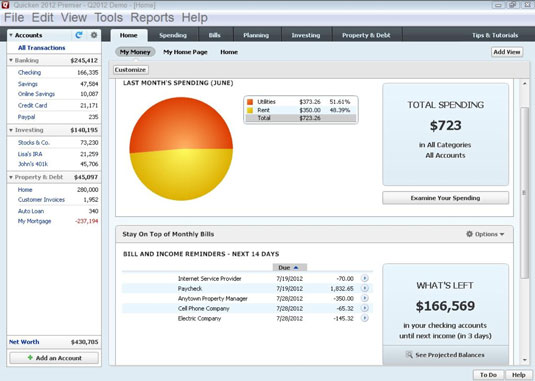Click the orange Utilities pie slice
Viewport: 535px width, 381px height.
(x=181, y=123)
